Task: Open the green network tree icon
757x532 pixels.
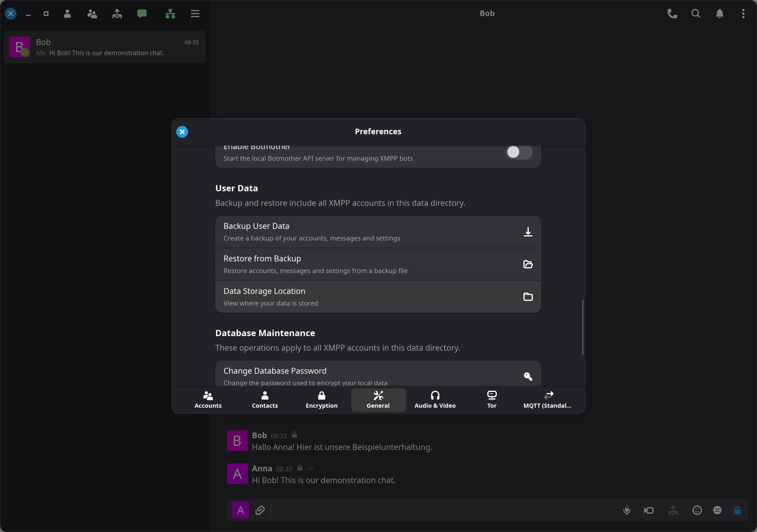Action: coord(170,14)
